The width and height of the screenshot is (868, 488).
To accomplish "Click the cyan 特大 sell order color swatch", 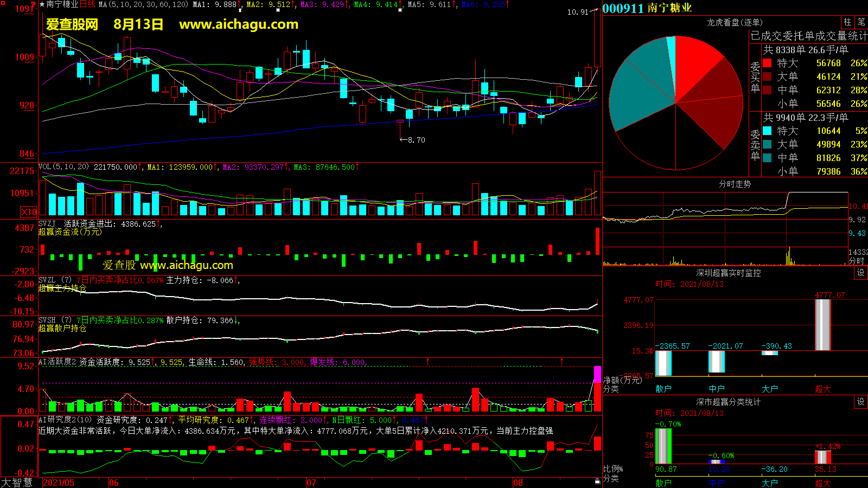I will pos(767,131).
